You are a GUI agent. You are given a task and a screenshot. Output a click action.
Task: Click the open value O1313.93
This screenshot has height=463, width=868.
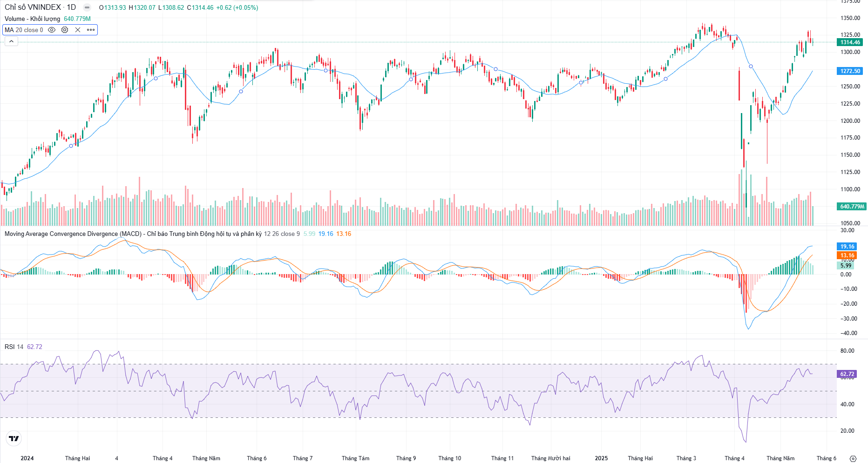point(112,7)
